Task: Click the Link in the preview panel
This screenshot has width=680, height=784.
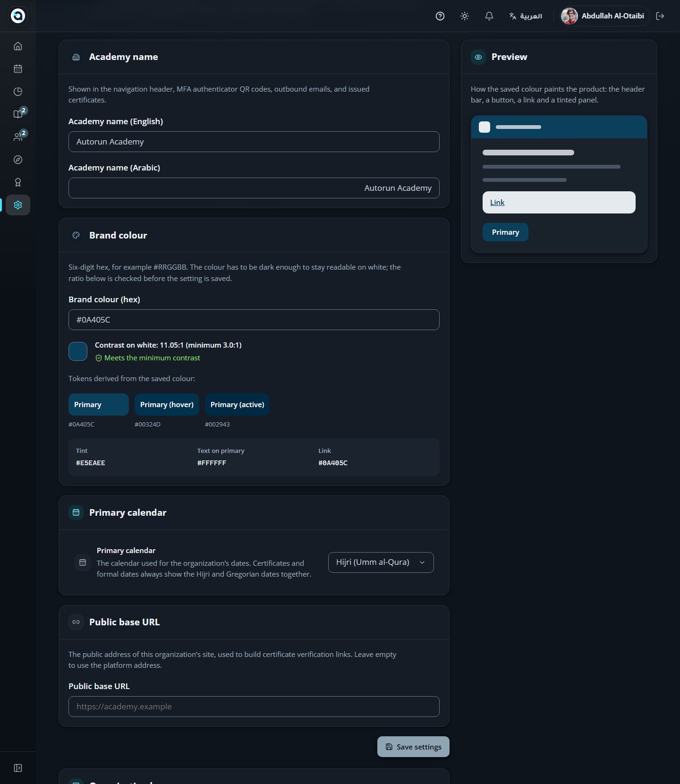Action: [x=497, y=203]
